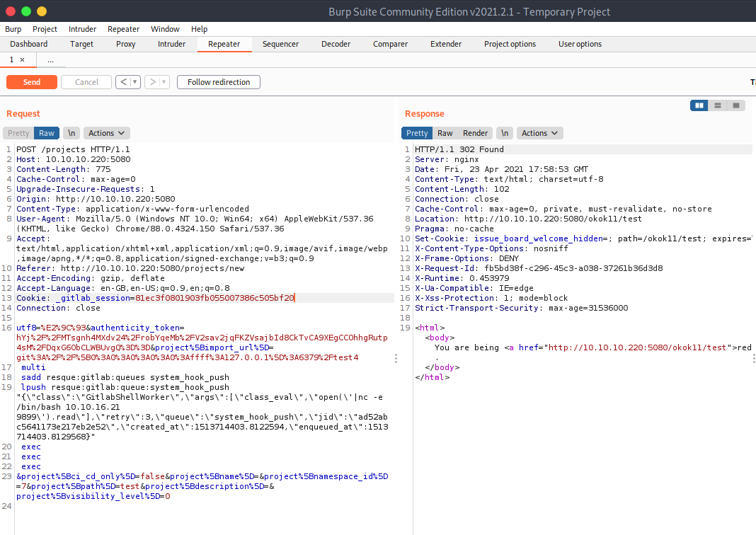Expand the back history dropdown arrow
Screen dimensions: 756x535
pyautogui.click(x=135, y=82)
